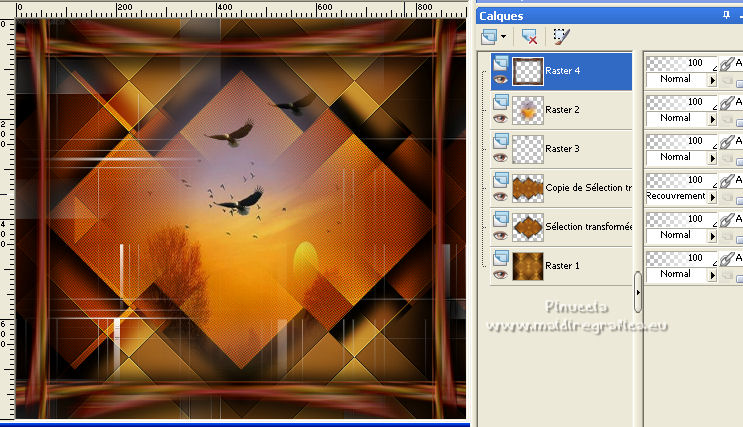Hide the Raster 3 layer
This screenshot has height=427, width=743.
click(x=500, y=157)
